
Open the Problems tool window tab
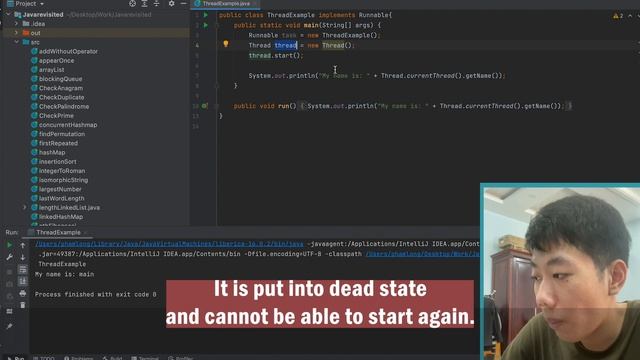[x=78, y=358]
